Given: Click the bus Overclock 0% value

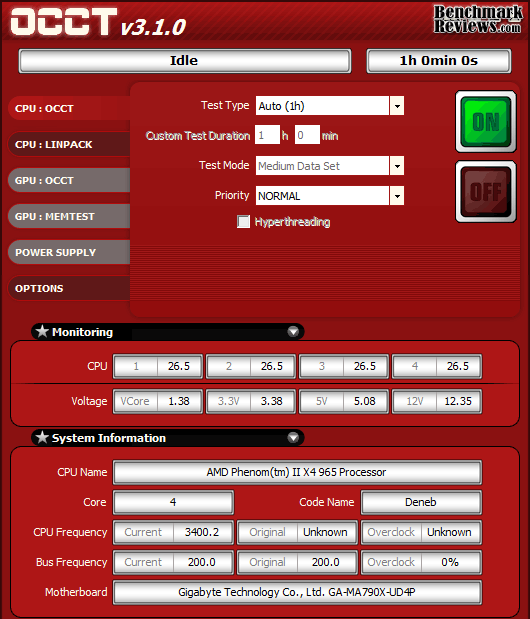Looking at the screenshot, I should pos(450,562).
